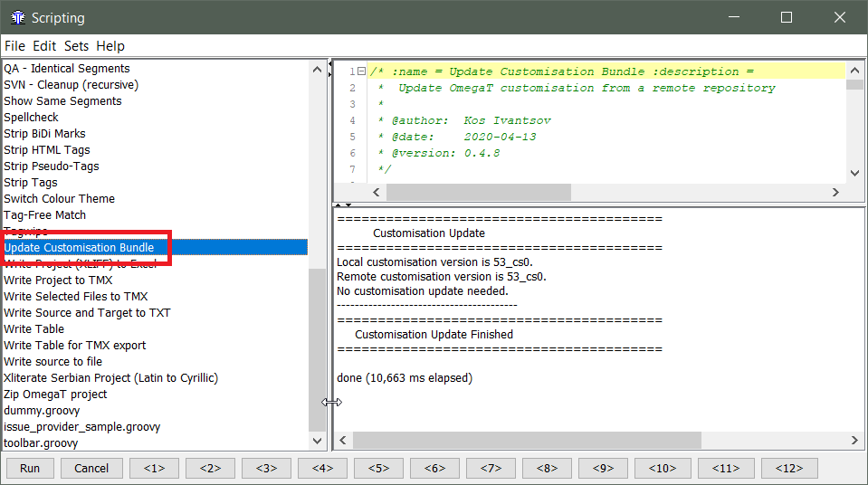Click collapse arrows on horizontal split divider
The width and height of the screenshot is (868, 485).
pos(343,204)
